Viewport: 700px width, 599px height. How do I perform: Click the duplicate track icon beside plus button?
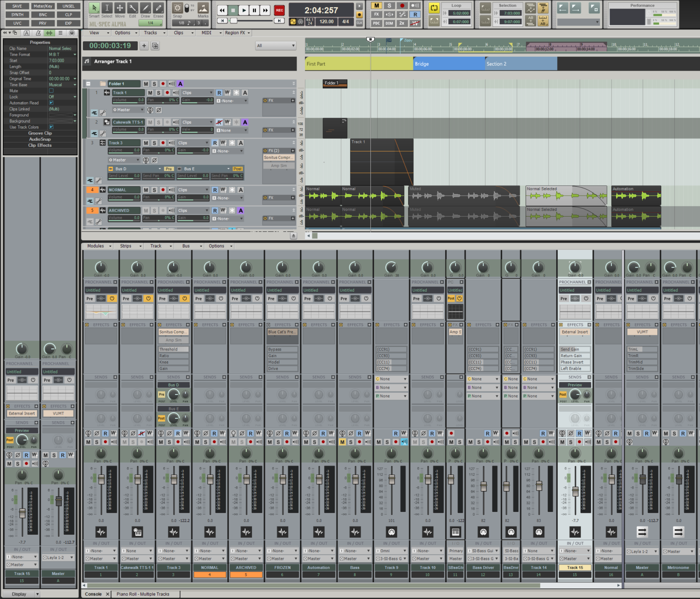pos(155,46)
